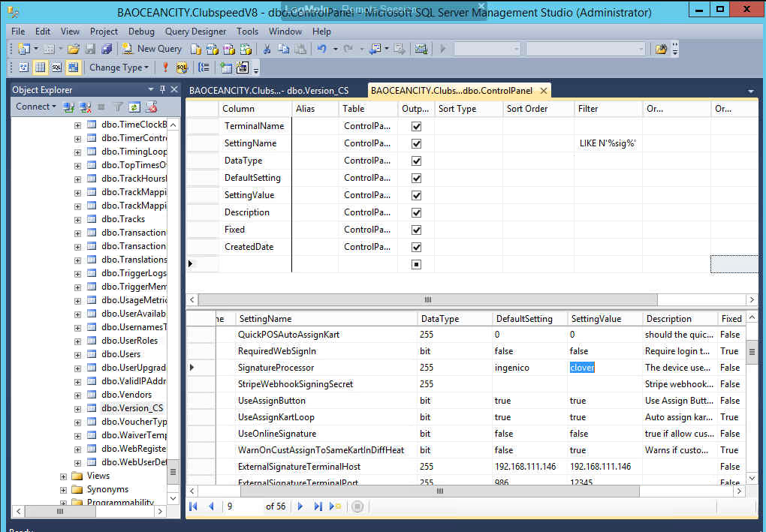Click the Refresh icon in Object Explorer
Viewport: 766px width, 532px height.
pos(134,107)
